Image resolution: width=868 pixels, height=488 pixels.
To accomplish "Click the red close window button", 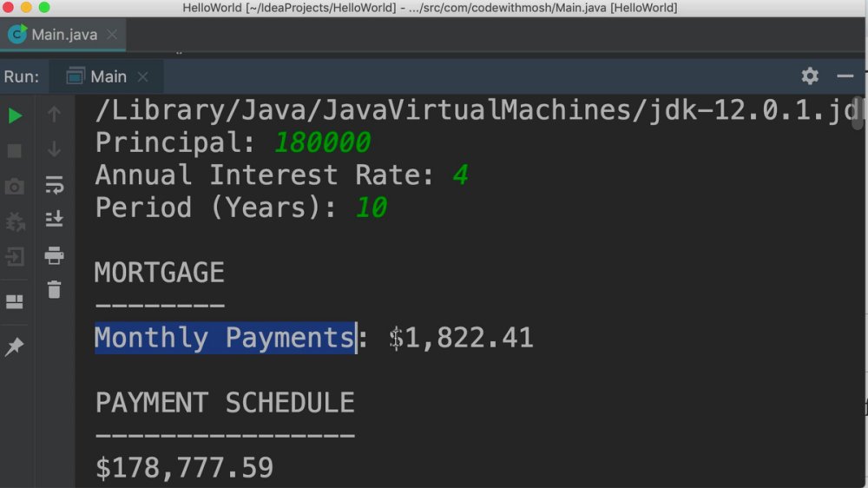I will point(8,7).
